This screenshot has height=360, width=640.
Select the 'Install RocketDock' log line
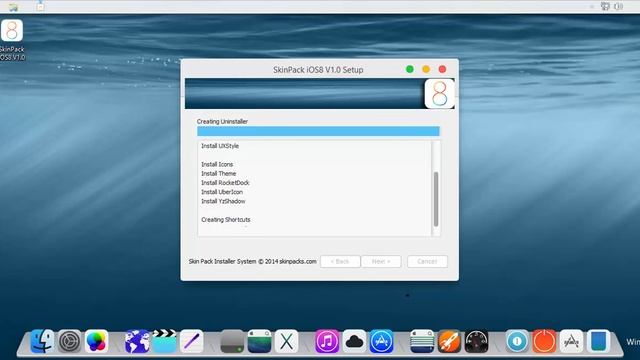[x=225, y=183]
